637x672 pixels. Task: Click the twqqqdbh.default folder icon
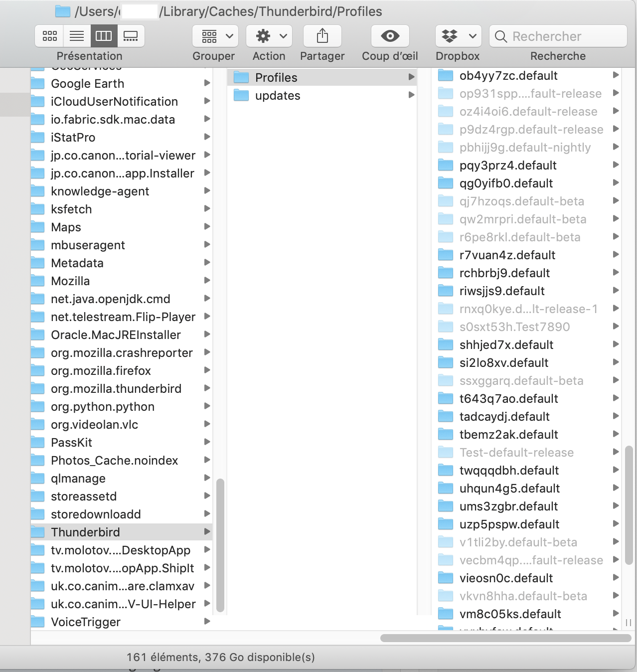pos(446,470)
